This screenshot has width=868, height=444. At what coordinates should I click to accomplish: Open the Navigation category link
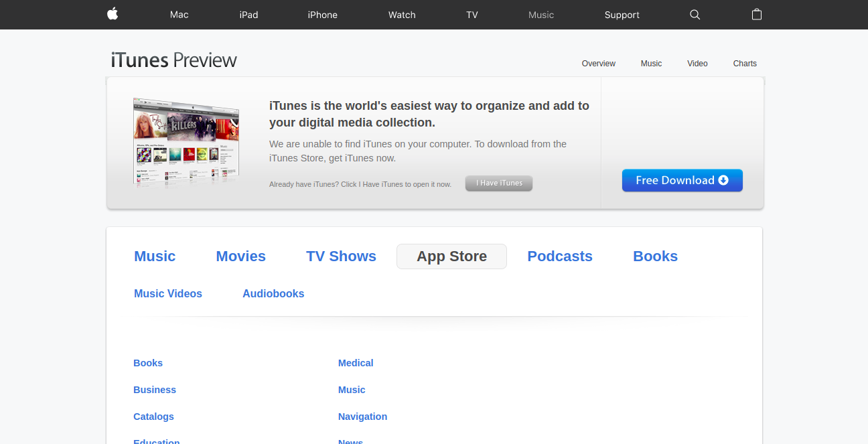pyautogui.click(x=362, y=417)
